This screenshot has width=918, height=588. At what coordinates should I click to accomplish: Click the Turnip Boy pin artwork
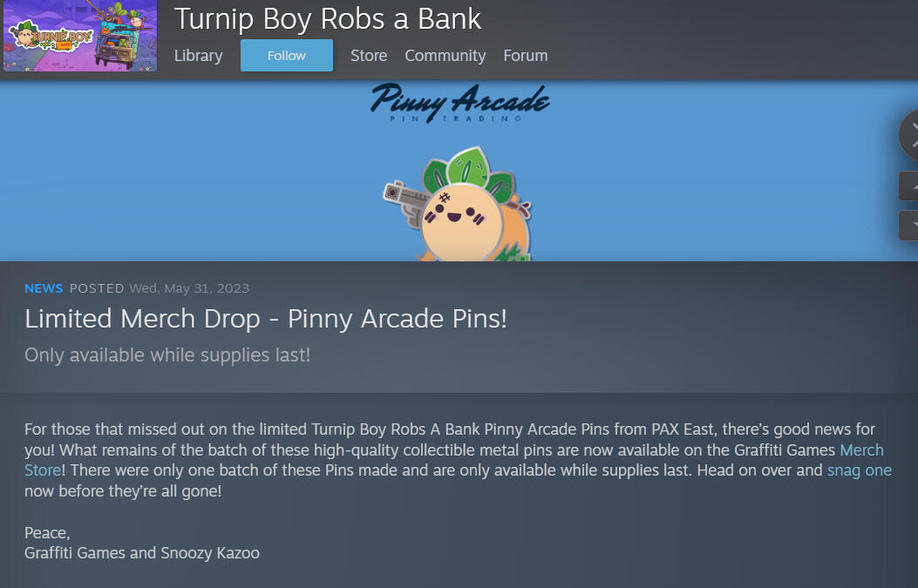tap(458, 204)
